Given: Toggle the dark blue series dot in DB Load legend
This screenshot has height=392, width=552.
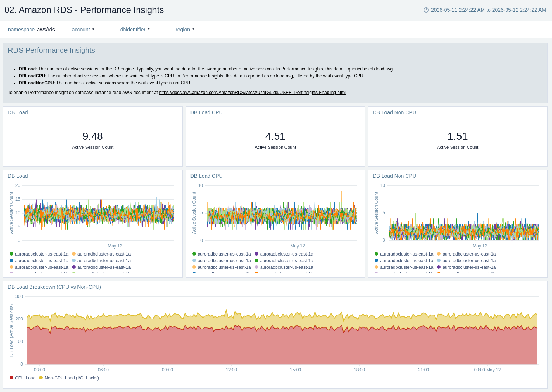Looking at the screenshot, I should (x=11, y=260).
